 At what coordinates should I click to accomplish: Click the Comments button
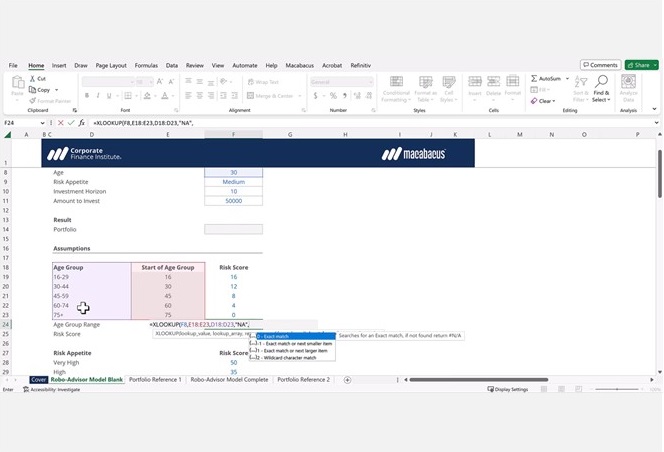tap(600, 65)
